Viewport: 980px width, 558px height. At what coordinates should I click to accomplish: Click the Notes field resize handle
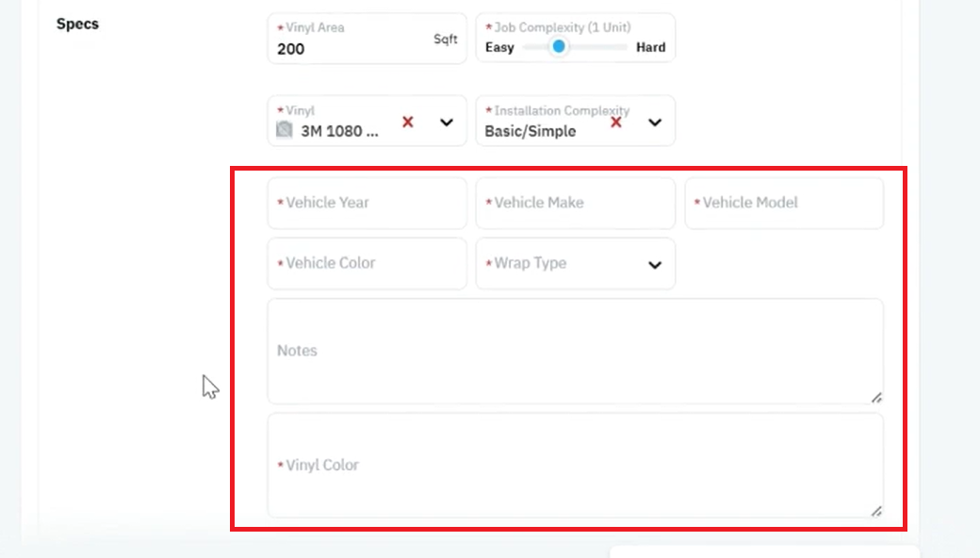(x=876, y=398)
